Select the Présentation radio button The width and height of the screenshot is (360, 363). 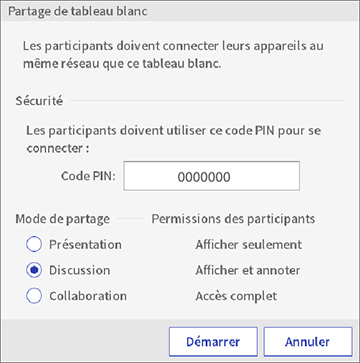pyautogui.click(x=34, y=245)
